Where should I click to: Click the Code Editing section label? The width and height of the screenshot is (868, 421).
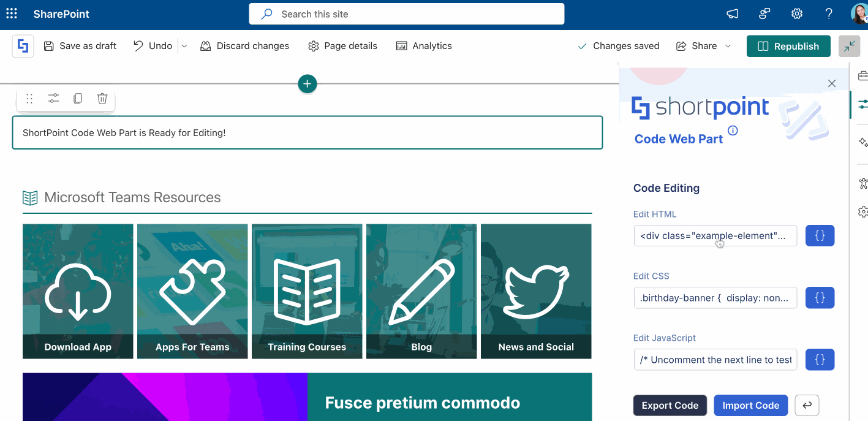666,188
